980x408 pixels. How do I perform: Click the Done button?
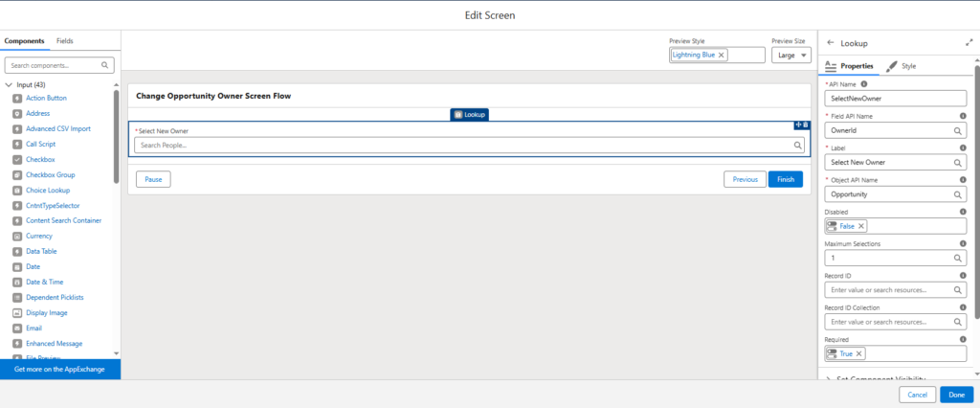pyautogui.click(x=957, y=395)
